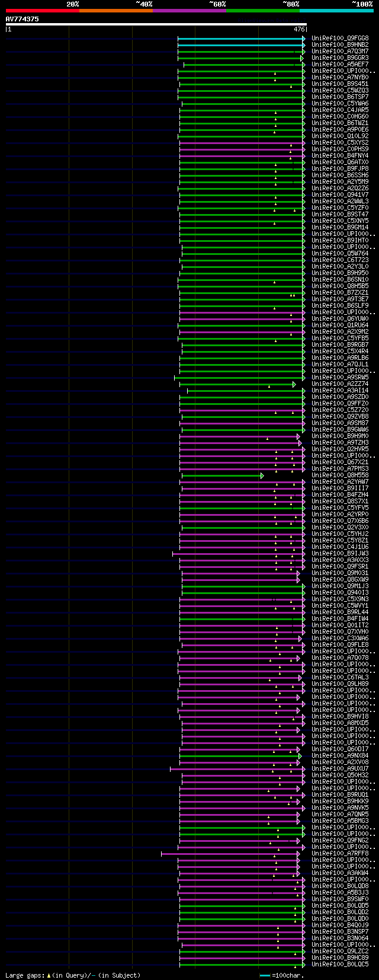
Task: Click the cyan alignment bar for B9HNB2
Action: pyautogui.click(x=240, y=44)
